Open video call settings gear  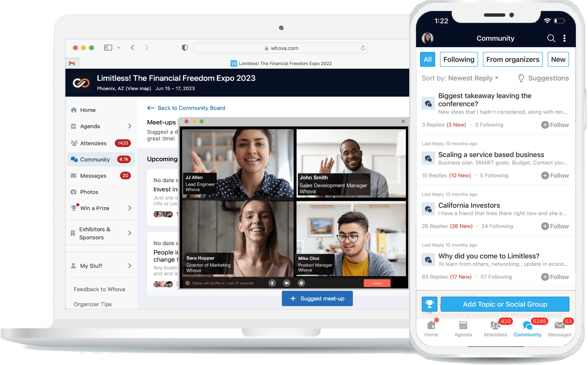[301, 283]
